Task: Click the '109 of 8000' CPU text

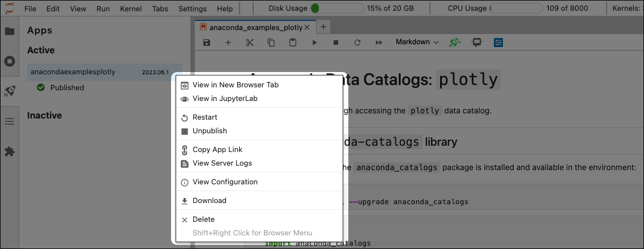Action: (567, 9)
